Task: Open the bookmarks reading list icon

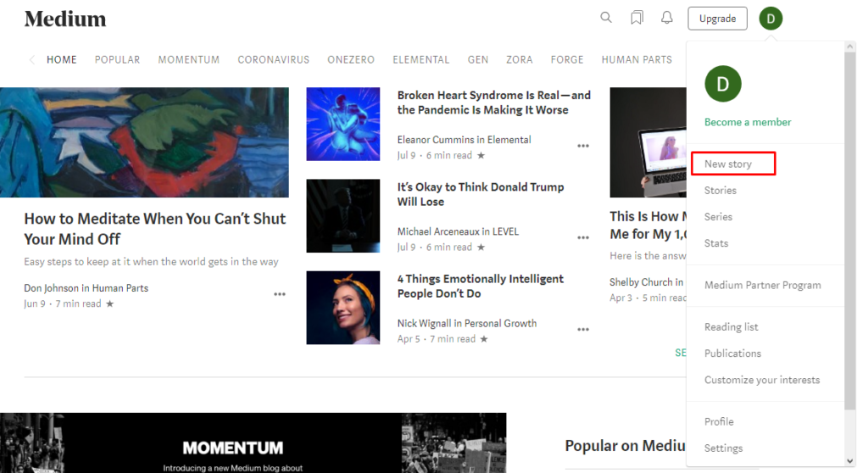Action: click(637, 18)
